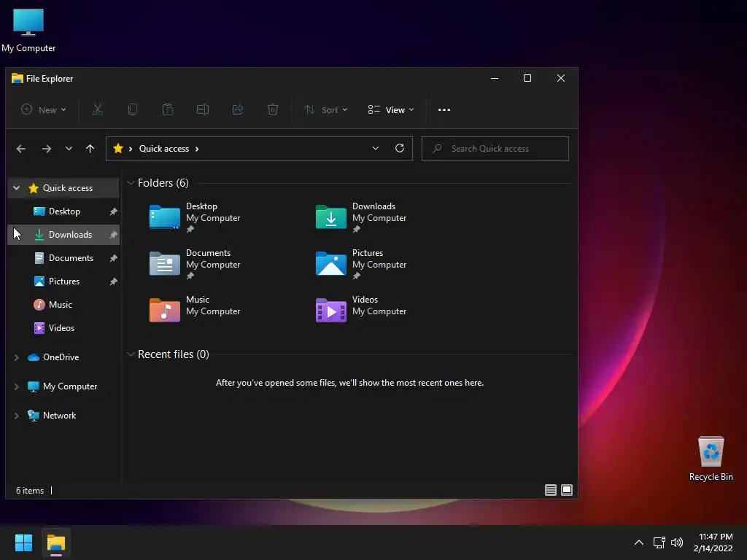Click the File Explorer title bar icon
747x560 pixels.
click(18, 79)
